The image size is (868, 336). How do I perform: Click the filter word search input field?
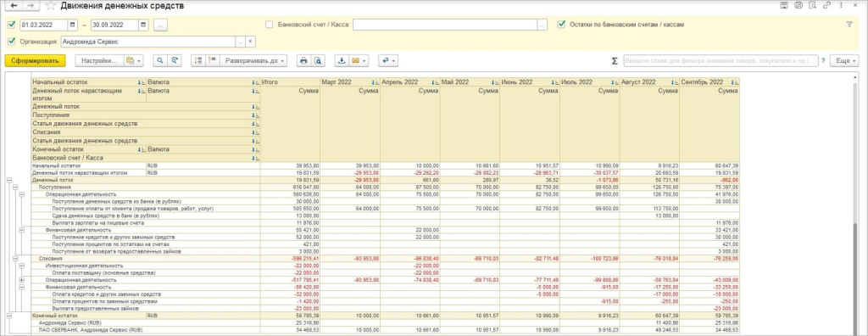[721, 61]
